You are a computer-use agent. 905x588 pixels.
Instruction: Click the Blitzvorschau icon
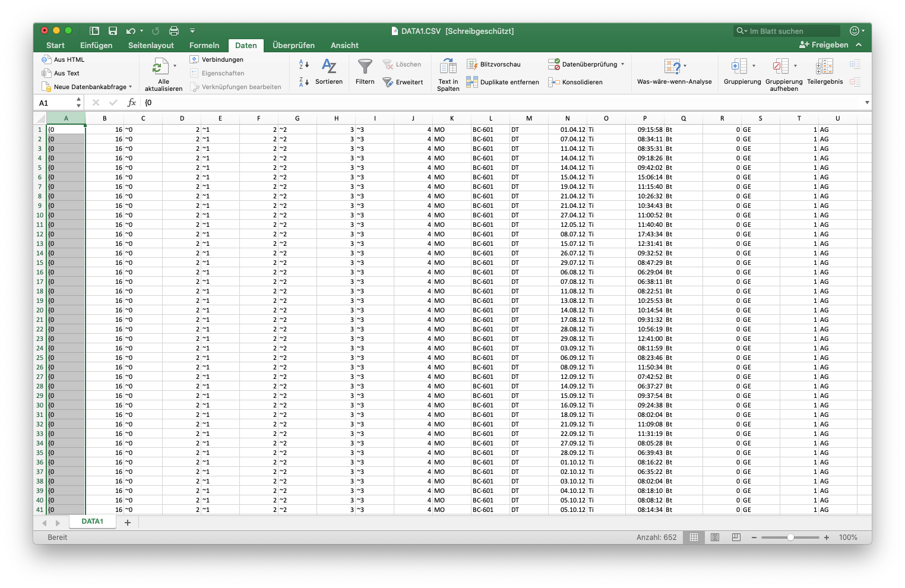[472, 64]
